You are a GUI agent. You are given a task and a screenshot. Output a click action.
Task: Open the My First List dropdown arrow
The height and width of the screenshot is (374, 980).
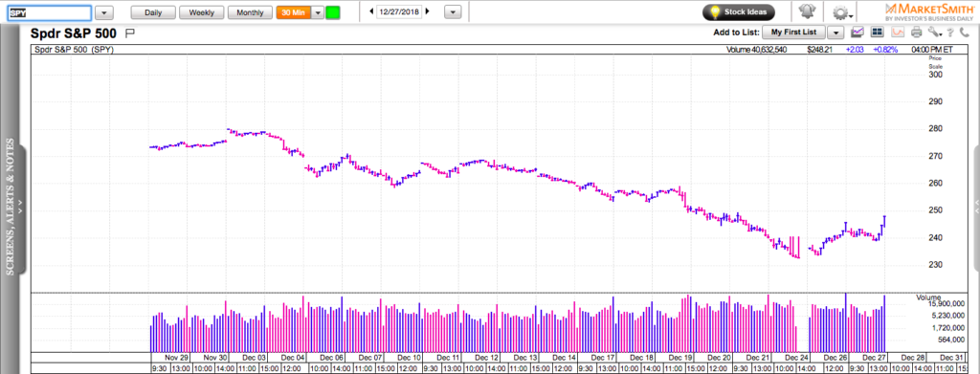coord(836,32)
